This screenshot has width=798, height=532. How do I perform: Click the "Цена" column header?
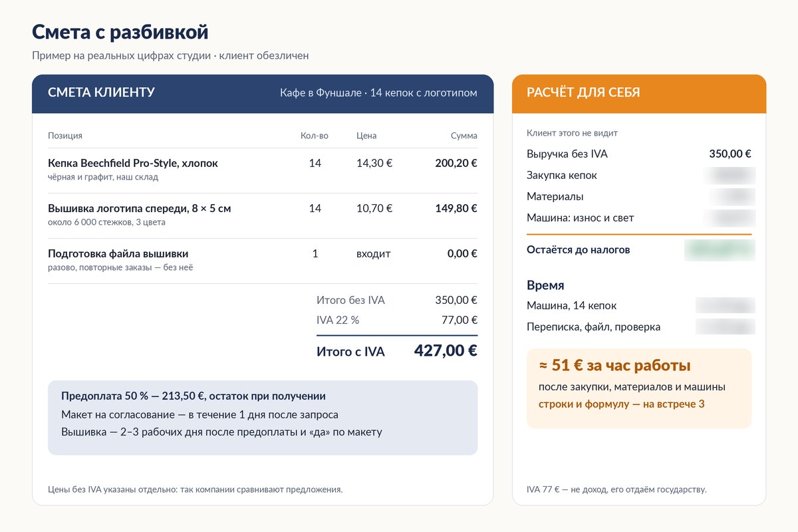366,136
